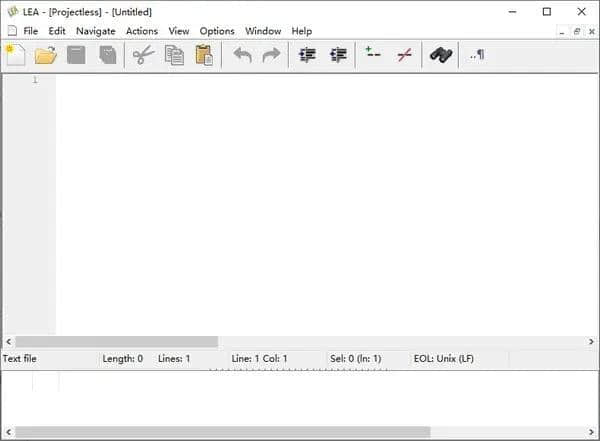Open a file using the folder icon

[x=46, y=55]
